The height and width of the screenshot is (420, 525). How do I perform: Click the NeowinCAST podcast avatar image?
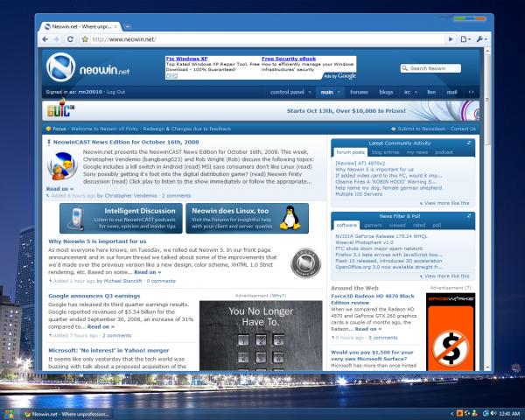pos(62,166)
